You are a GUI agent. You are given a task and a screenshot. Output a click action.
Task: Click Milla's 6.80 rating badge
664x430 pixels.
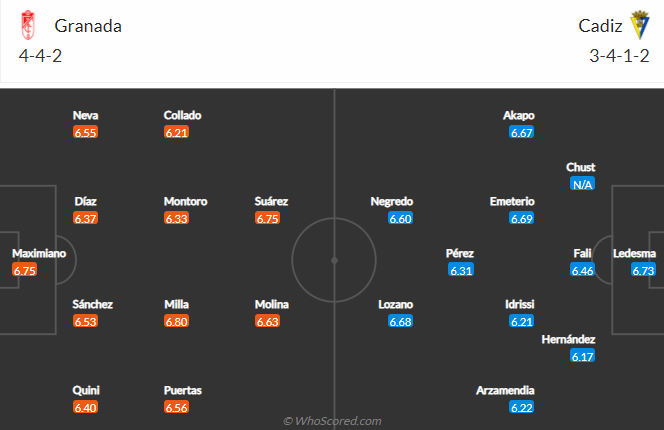[x=177, y=322]
